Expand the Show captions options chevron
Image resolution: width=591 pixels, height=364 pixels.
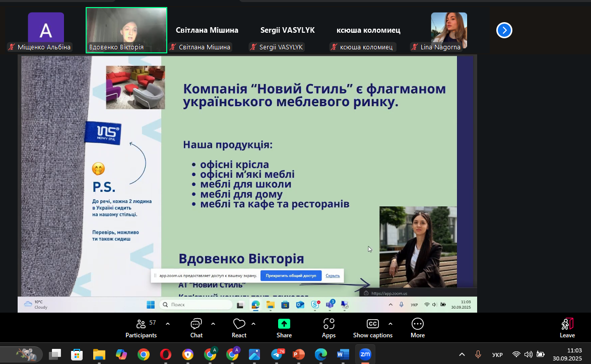390,324
